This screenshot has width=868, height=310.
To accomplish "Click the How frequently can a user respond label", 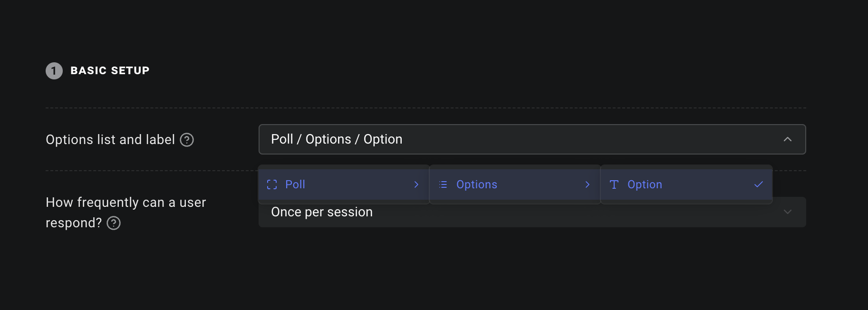I will 125,213.
